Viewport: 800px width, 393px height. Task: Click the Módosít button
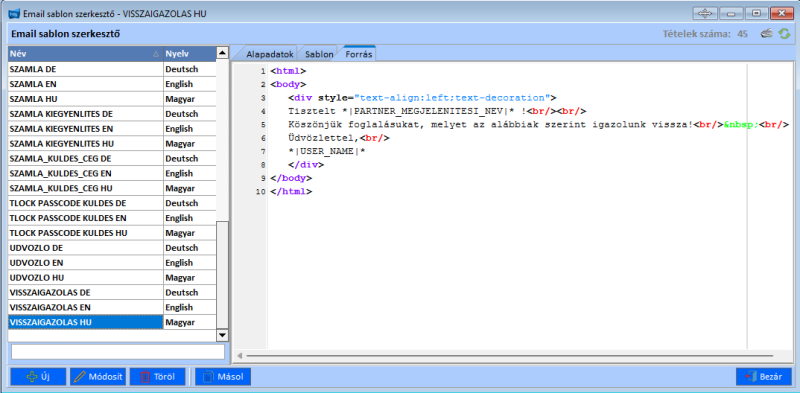click(98, 377)
